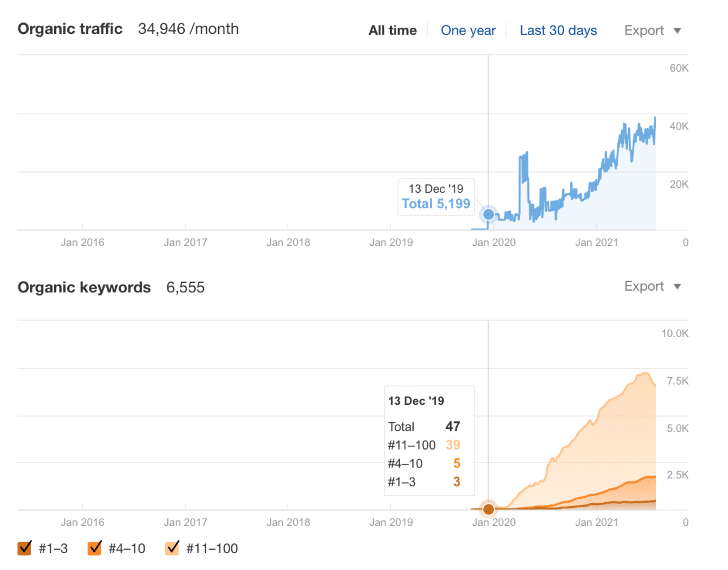Click Jan 2018 label on keywords chart axis
This screenshot has height=570, width=728.
[288, 522]
